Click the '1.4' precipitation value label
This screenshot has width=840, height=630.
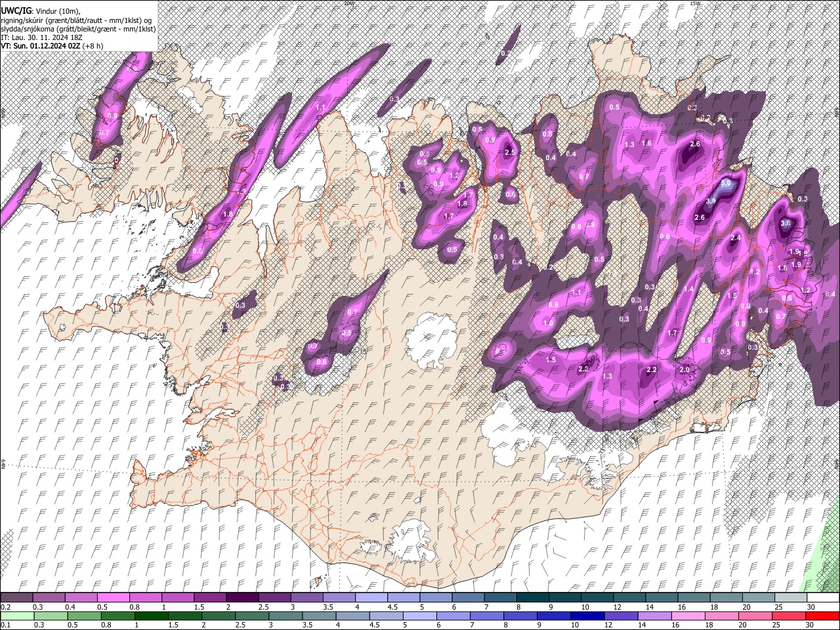[x=688, y=289]
